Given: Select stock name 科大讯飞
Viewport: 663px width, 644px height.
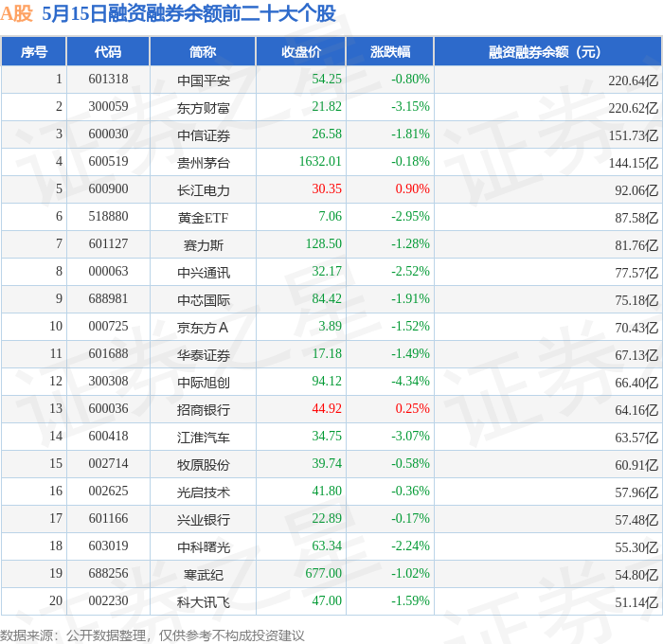Looking at the screenshot, I should (x=204, y=602).
